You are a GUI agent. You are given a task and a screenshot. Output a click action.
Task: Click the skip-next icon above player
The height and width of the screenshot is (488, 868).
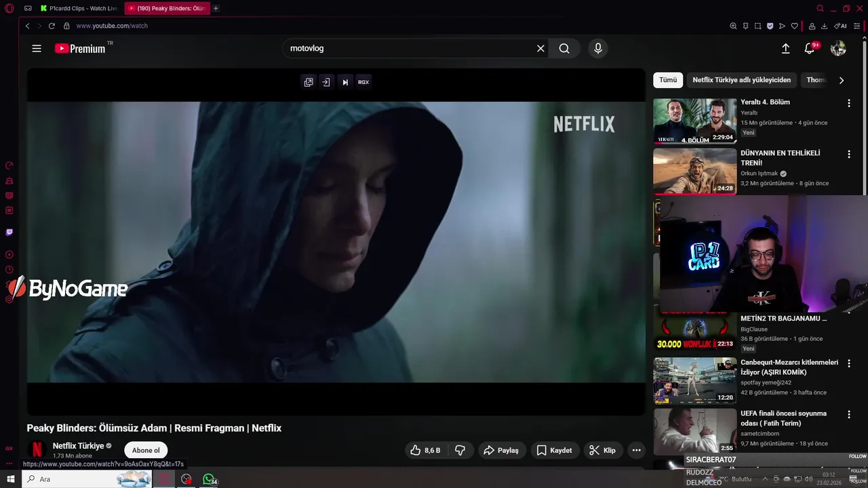click(345, 82)
